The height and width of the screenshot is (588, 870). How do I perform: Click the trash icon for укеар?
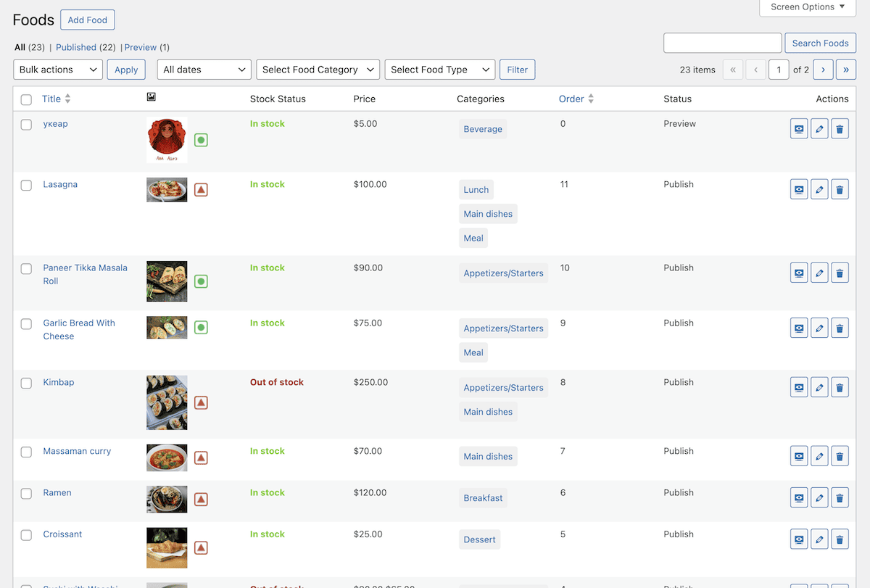click(x=840, y=130)
